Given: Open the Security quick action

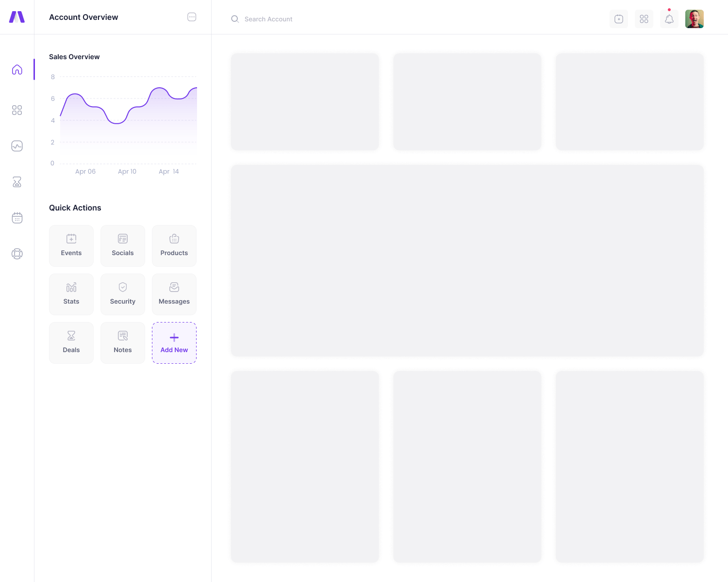Looking at the screenshot, I should (x=123, y=294).
